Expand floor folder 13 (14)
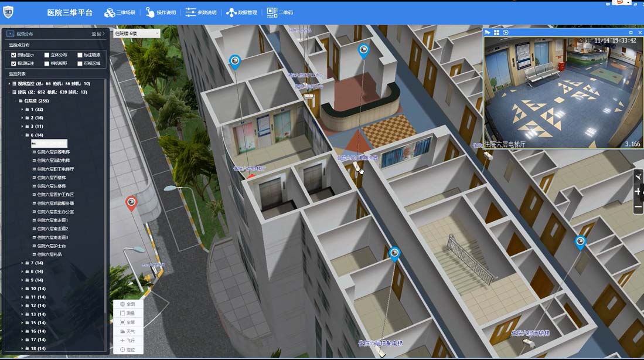This screenshot has height=360, width=644. point(22,314)
